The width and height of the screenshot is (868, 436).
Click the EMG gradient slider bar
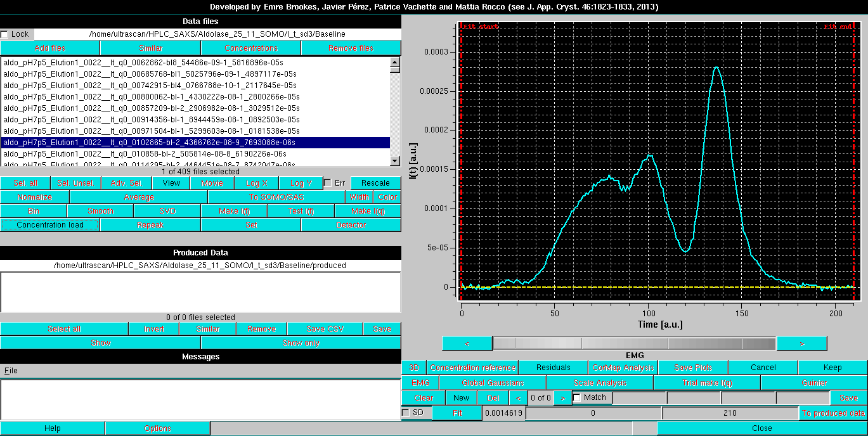[x=634, y=343]
